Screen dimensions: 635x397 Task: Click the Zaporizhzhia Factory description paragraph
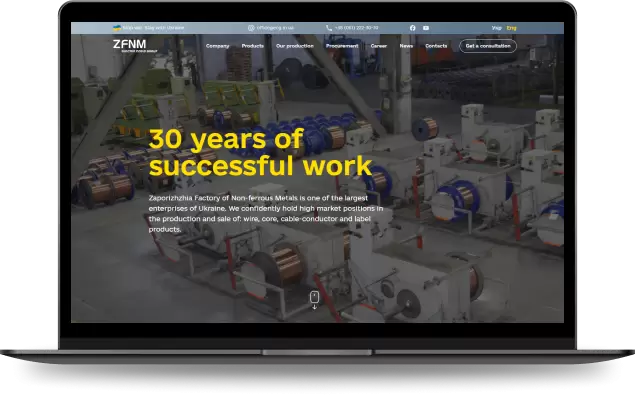tap(266, 213)
